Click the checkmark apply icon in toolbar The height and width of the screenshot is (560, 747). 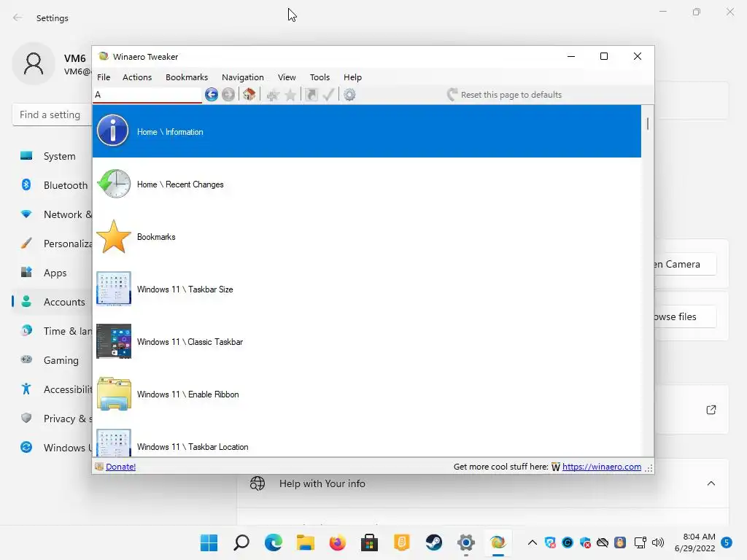coord(328,95)
